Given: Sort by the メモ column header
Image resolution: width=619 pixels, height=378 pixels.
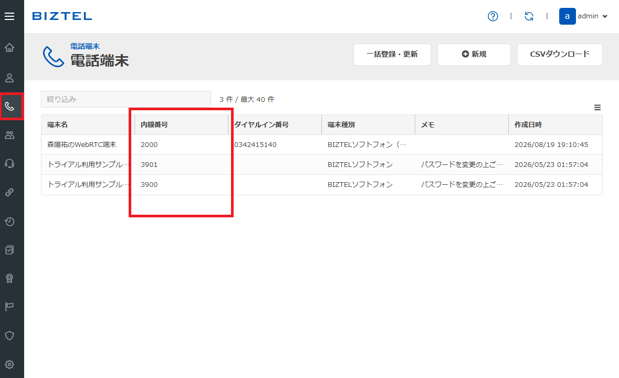Looking at the screenshot, I should pos(428,125).
